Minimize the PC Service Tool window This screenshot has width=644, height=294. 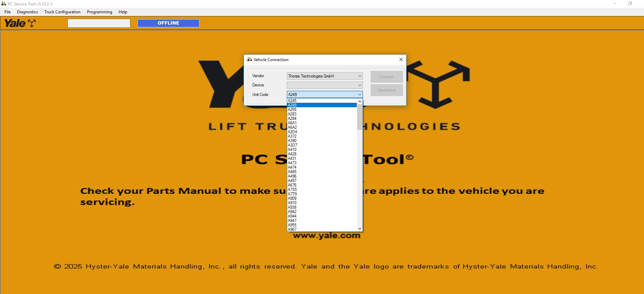click(615, 4)
